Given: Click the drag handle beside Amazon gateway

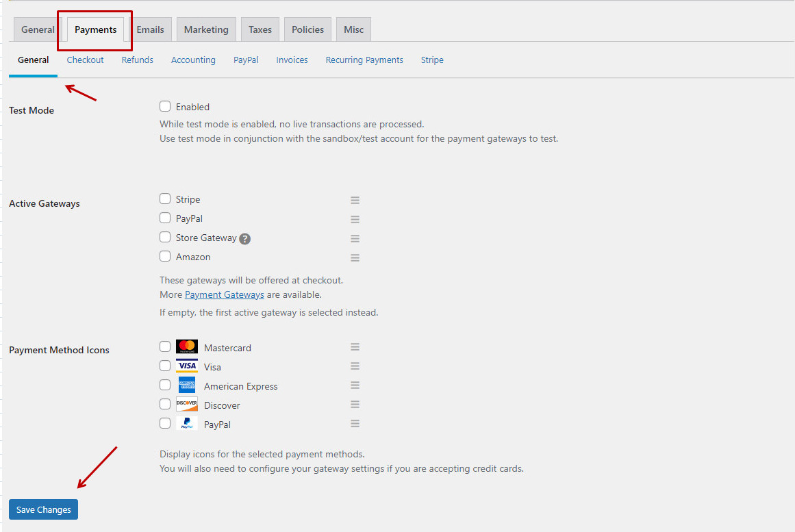Looking at the screenshot, I should coord(355,257).
